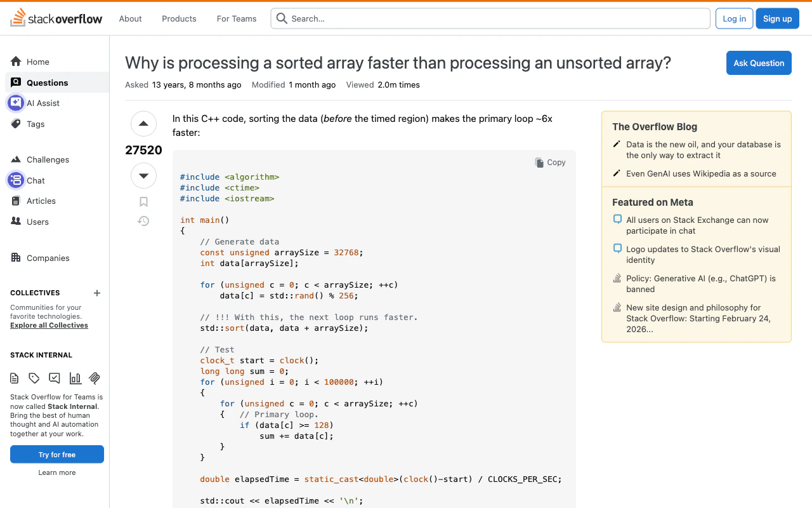812x508 pixels.
Task: Click Explore all Collectives link
Action: (x=49, y=325)
